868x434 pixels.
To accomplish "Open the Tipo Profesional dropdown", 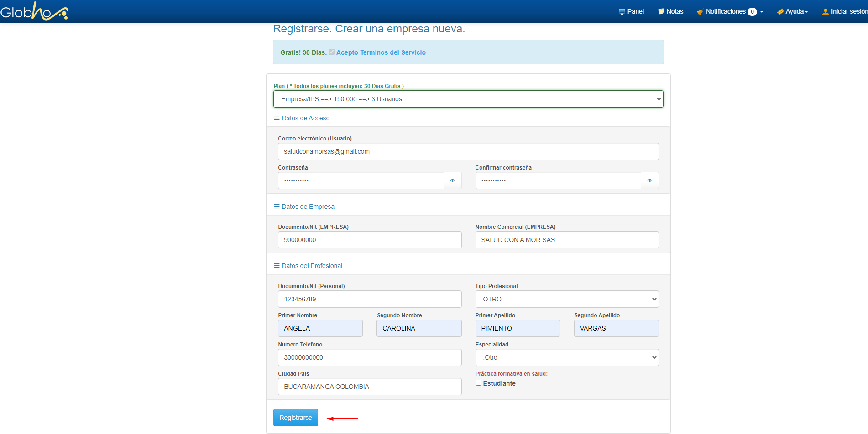I will (x=566, y=299).
